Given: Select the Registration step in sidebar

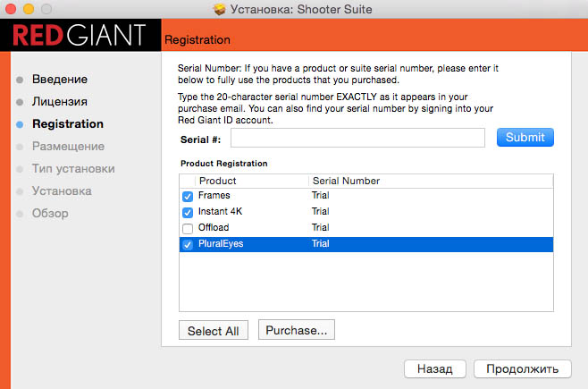Looking at the screenshot, I should (x=68, y=123).
